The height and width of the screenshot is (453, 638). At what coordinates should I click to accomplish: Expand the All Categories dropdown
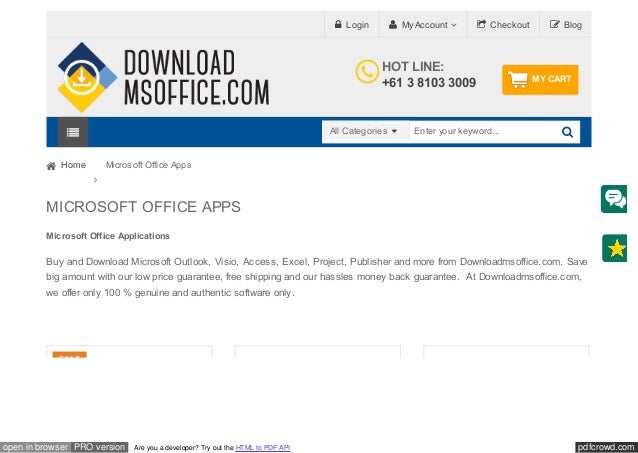tap(365, 131)
